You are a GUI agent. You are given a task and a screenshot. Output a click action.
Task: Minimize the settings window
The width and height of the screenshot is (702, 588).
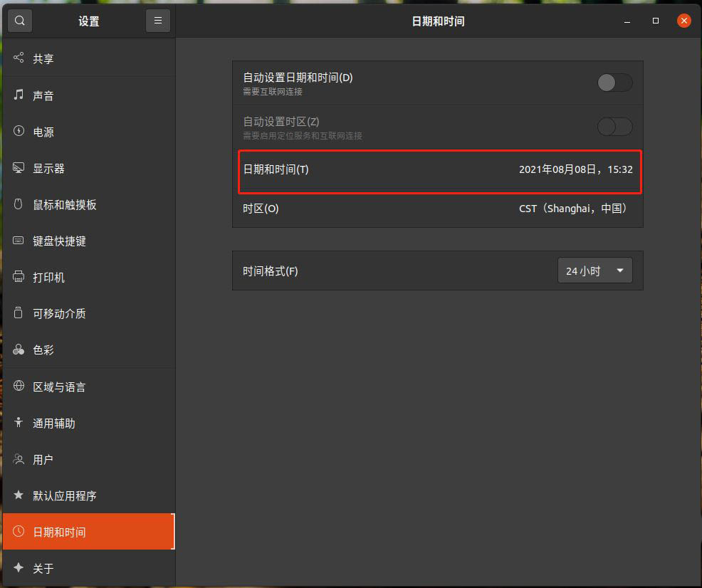click(627, 21)
